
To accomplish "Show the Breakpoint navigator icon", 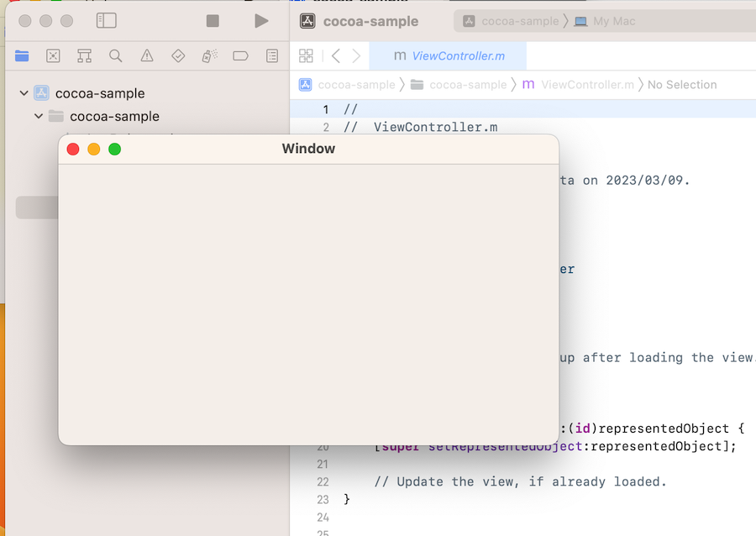I will pos(240,55).
